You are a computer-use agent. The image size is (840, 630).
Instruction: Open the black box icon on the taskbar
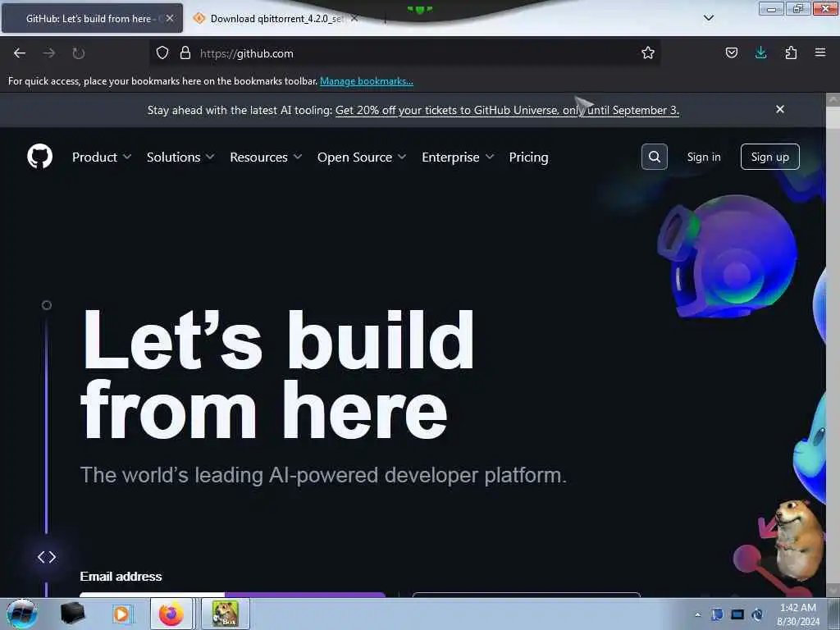click(72, 614)
